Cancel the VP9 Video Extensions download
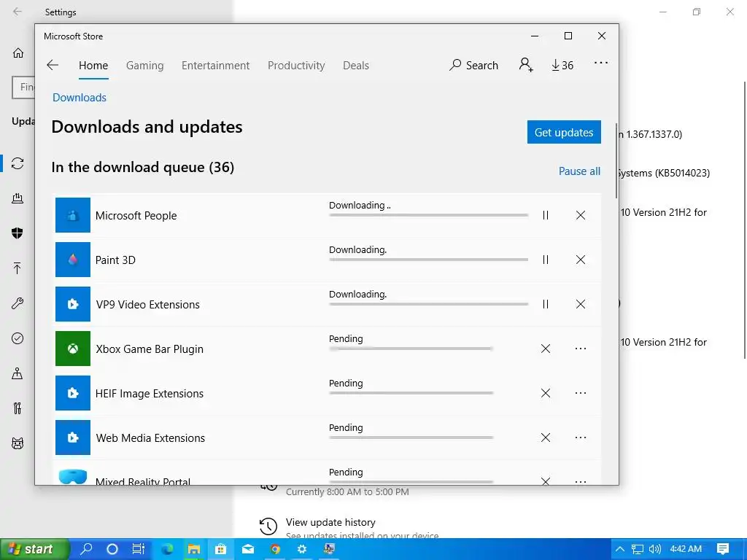The height and width of the screenshot is (560, 747). click(580, 304)
